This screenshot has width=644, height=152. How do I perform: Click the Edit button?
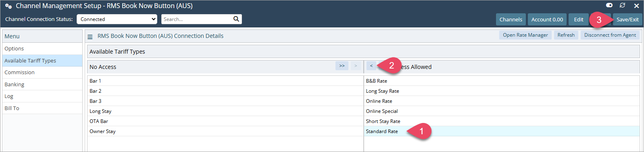(579, 19)
